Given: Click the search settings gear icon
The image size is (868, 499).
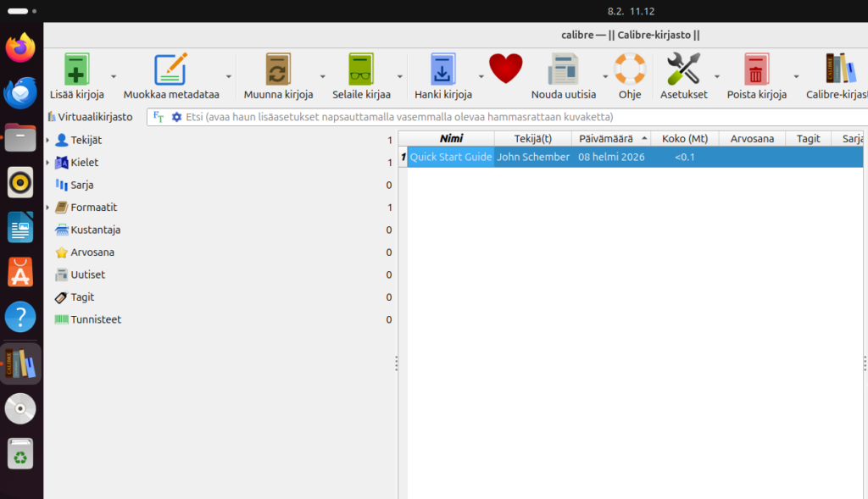Looking at the screenshot, I should click(176, 117).
